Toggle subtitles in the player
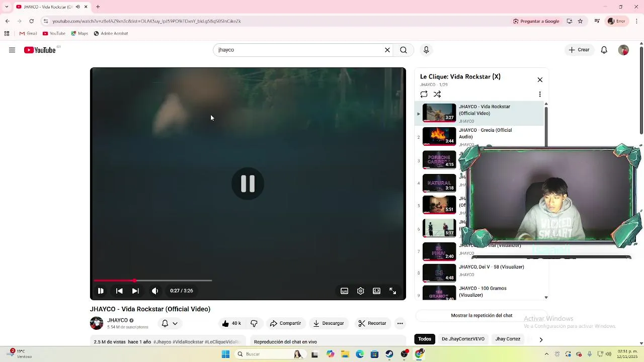This screenshot has width=644, height=362. click(345, 291)
